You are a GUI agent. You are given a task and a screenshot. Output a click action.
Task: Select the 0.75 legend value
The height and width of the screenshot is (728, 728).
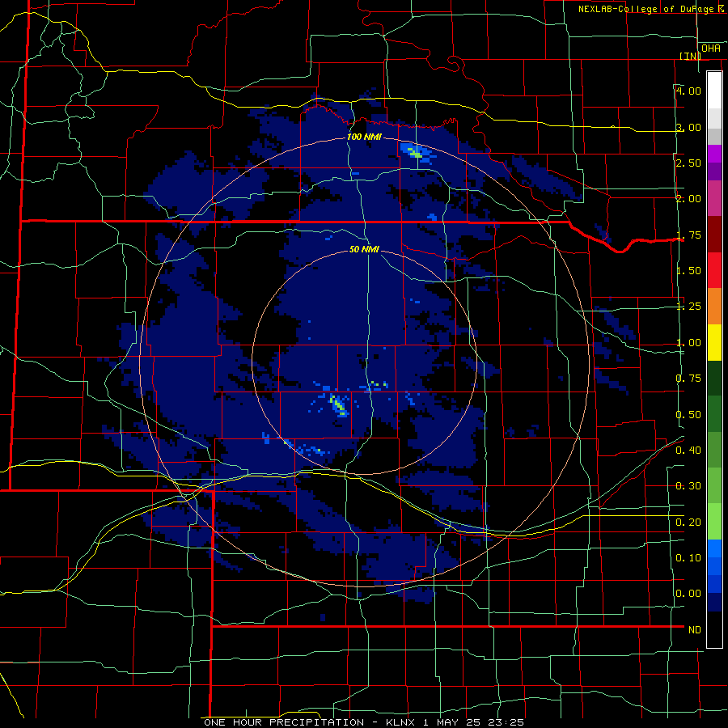688,379
